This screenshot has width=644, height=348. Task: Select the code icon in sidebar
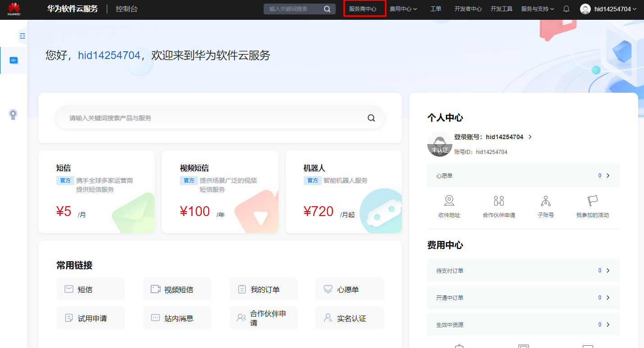(14, 60)
